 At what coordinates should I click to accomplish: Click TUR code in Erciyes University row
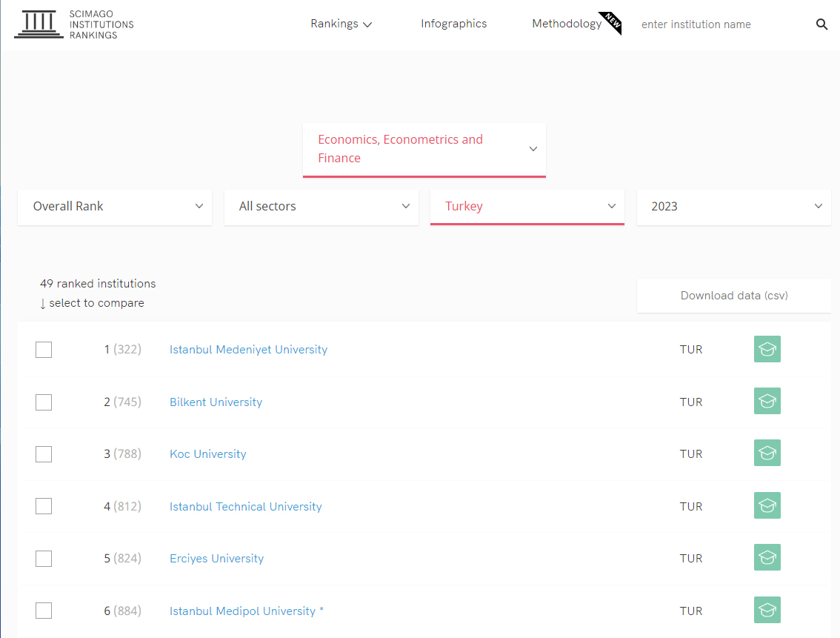(x=691, y=559)
